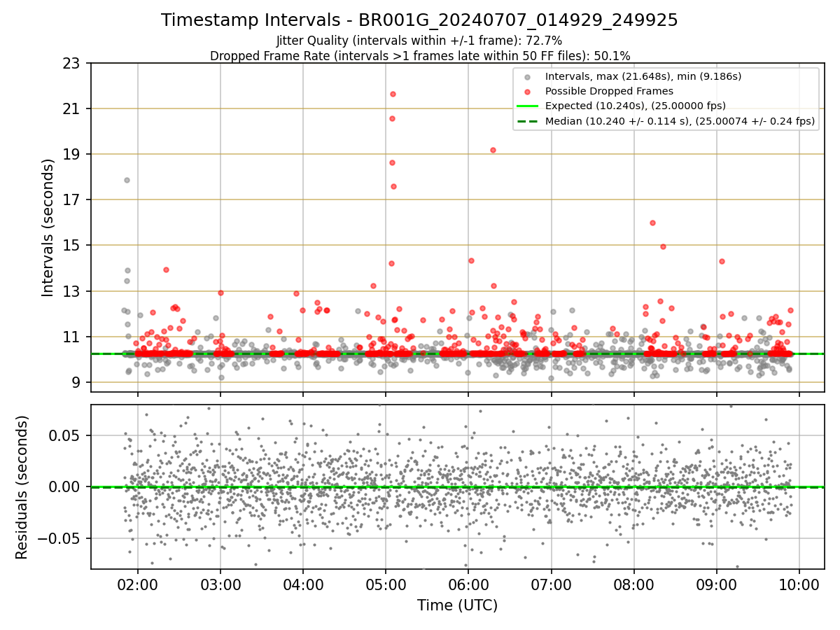
Task: Click the '−0.05' residuals tick label
Action: click(x=61, y=538)
